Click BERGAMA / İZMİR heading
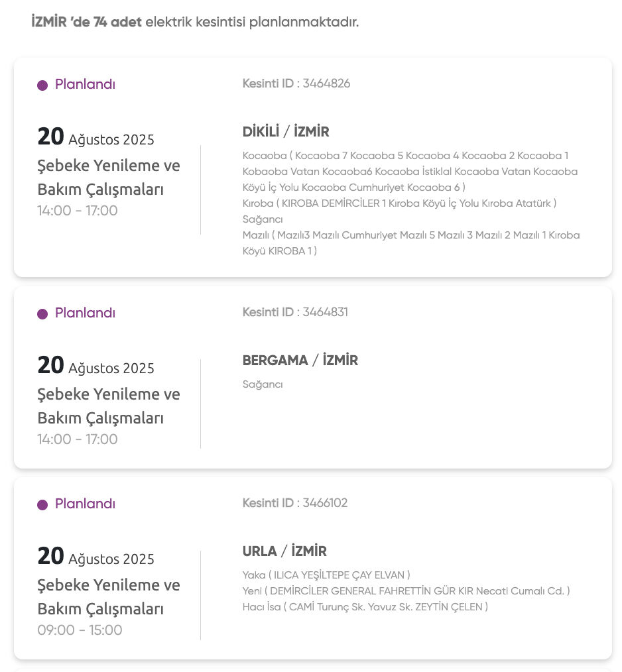 (300, 361)
